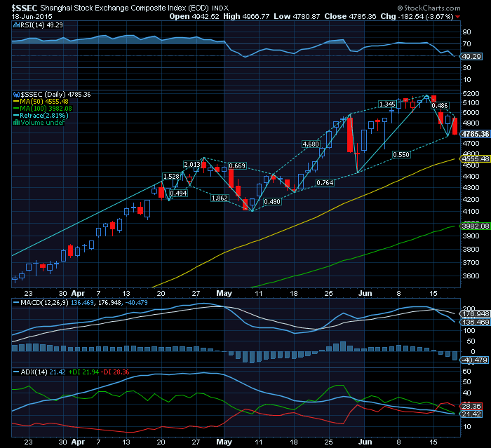Click the May label on bottom ADX axis
491x448 pixels.
coord(224,442)
